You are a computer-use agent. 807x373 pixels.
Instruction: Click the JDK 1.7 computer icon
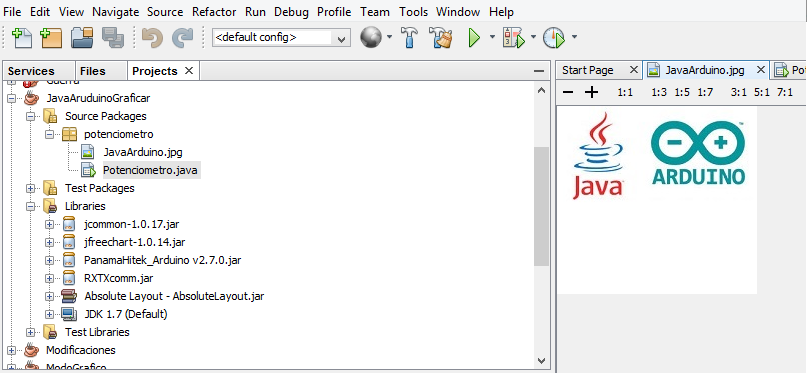point(69,314)
